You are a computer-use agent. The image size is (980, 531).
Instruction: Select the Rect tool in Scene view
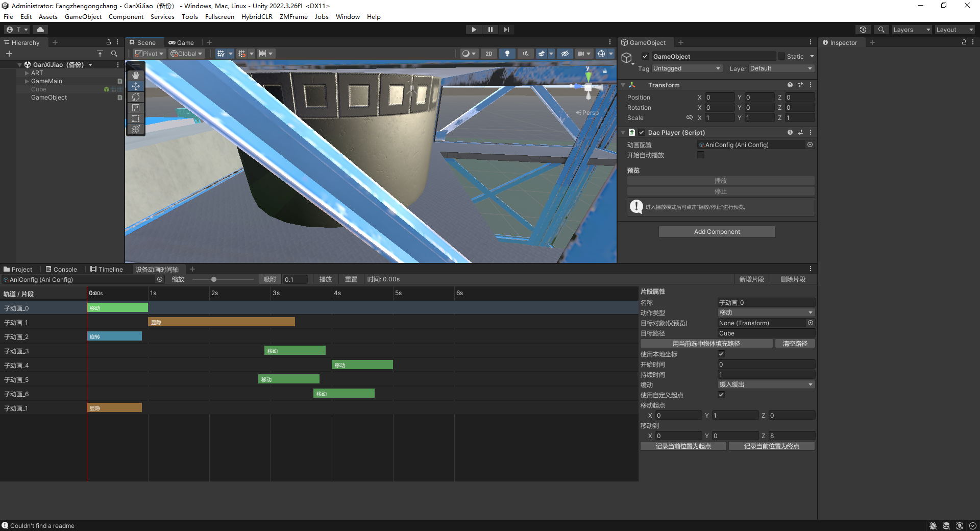[136, 118]
